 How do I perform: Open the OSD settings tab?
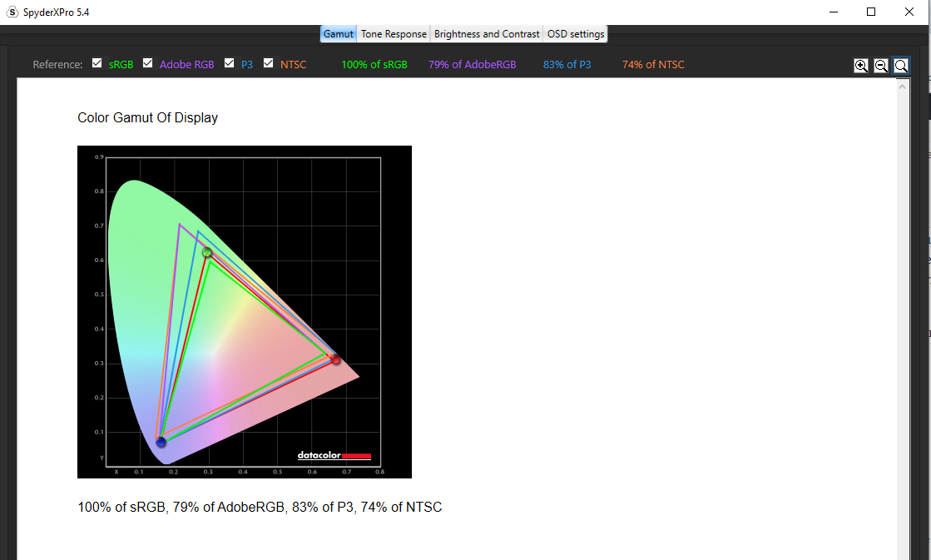(x=576, y=34)
